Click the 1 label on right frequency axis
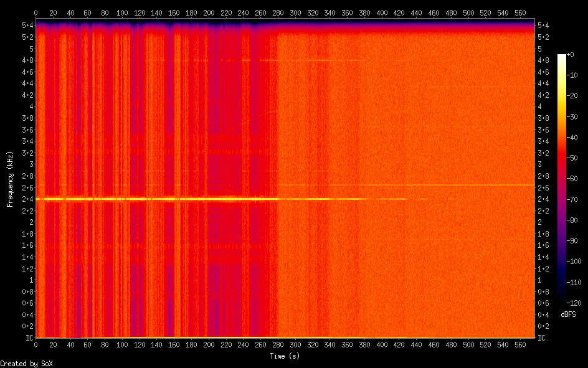 [x=539, y=280]
